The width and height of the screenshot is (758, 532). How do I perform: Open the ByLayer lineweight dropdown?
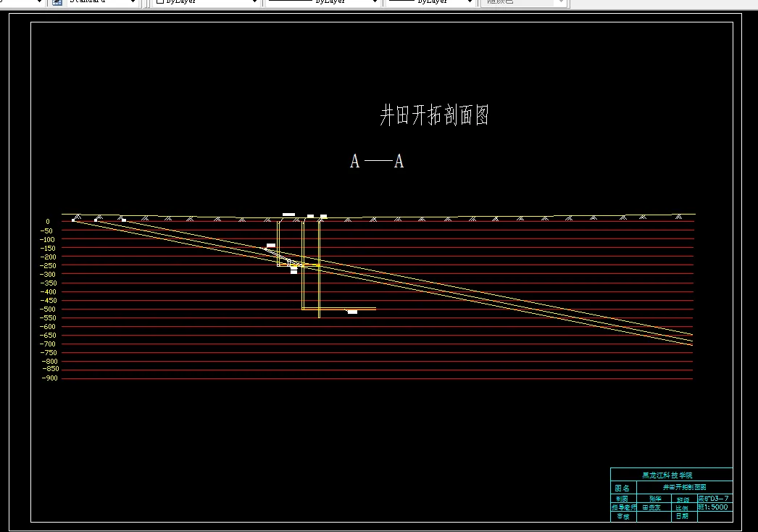(470, 2)
